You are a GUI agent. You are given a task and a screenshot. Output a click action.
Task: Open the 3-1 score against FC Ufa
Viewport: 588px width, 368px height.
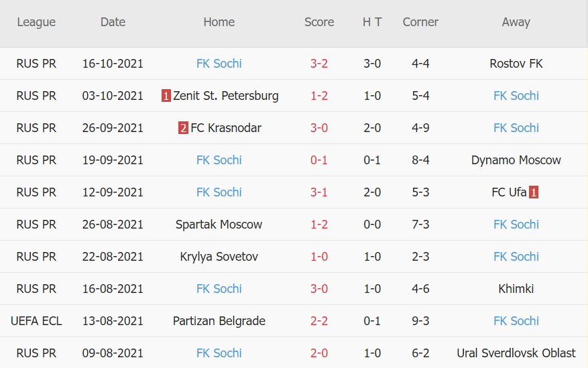(319, 192)
